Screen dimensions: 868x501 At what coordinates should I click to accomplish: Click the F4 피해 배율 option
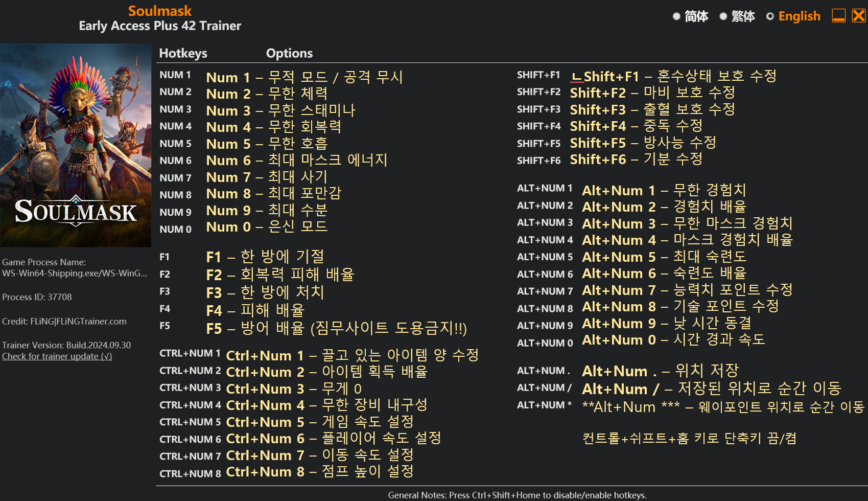pyautogui.click(x=255, y=310)
